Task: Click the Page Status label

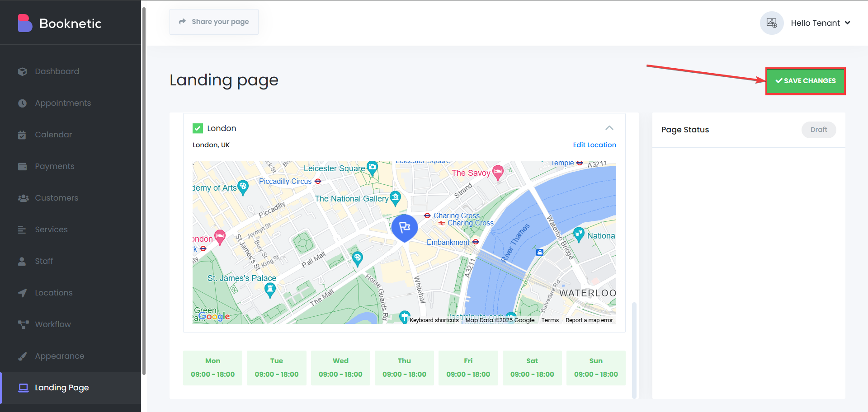Action: click(x=685, y=130)
